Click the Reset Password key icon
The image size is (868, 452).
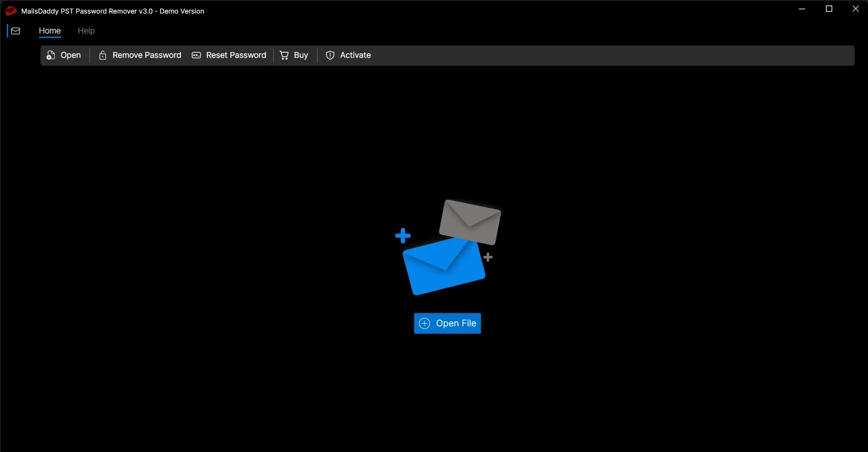197,55
